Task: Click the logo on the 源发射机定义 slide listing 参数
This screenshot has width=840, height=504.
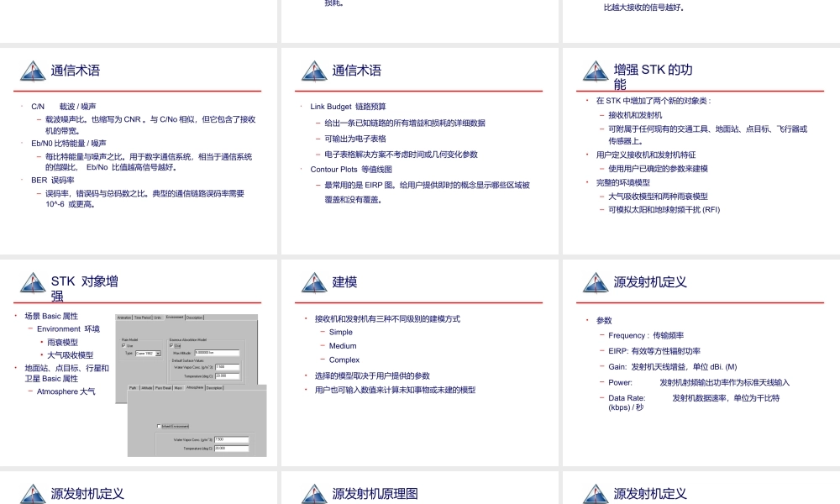Action: click(x=596, y=282)
